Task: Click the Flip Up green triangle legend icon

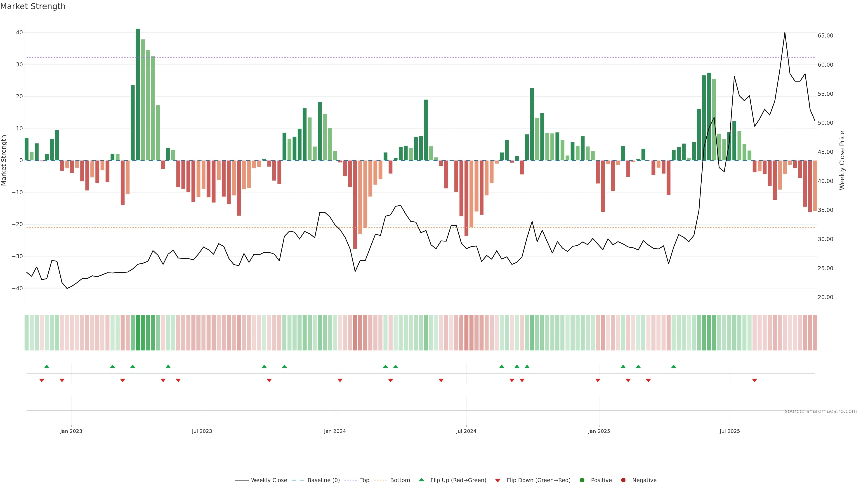Action: pyautogui.click(x=421, y=480)
